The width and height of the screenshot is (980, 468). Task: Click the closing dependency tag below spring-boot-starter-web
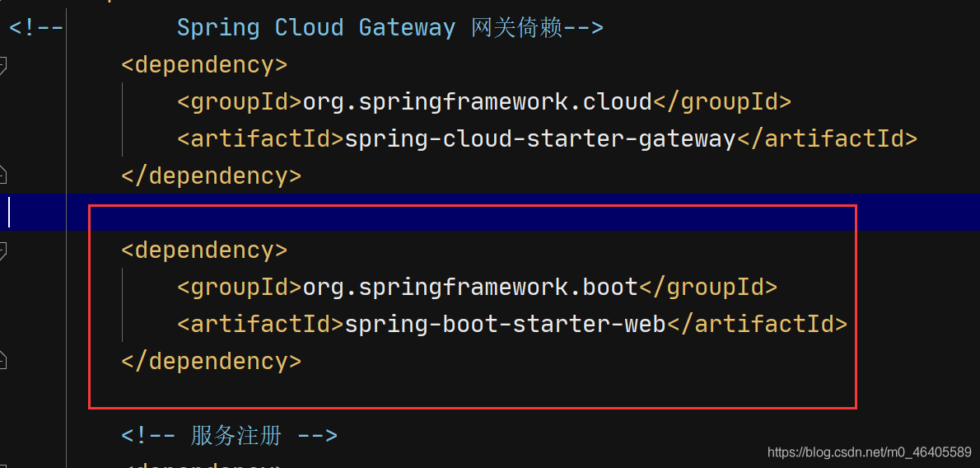(212, 361)
